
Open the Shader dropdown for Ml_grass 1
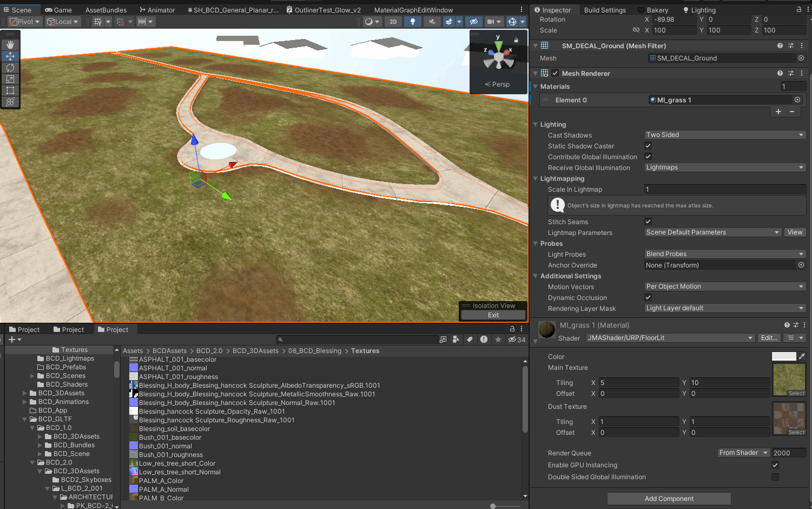(670, 338)
